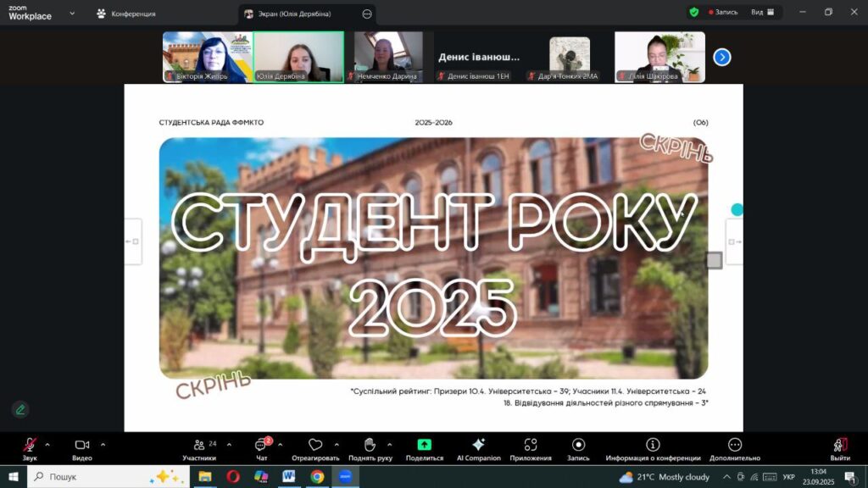Raise hand with Поднять руку
This screenshot has width=868, height=488.
pos(370,448)
